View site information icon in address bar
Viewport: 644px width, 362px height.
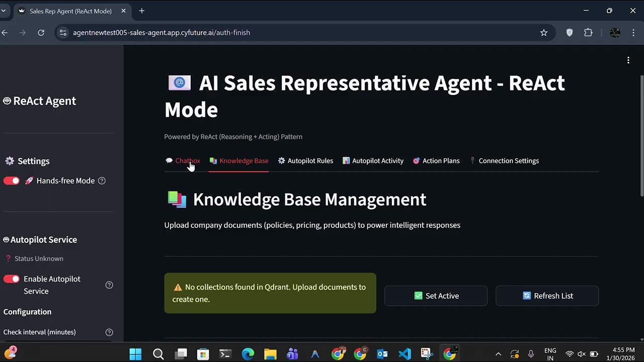point(63,33)
